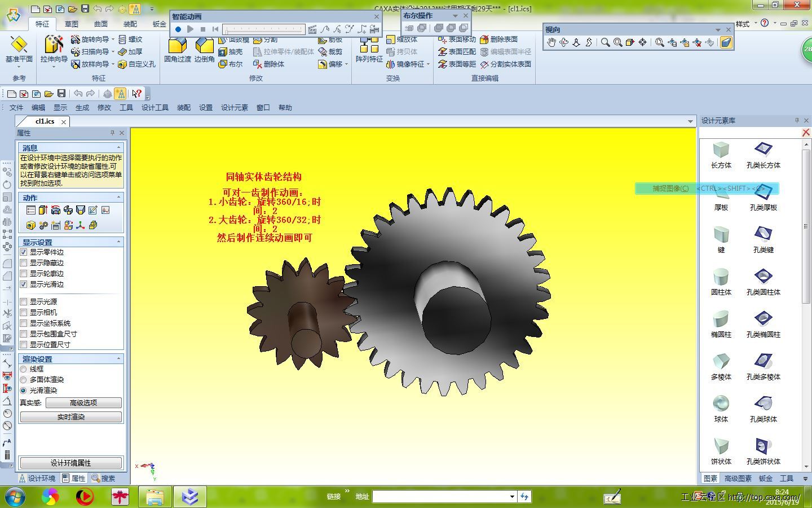This screenshot has width=812, height=508.
Task: Apply the 加厚 thicken tool
Action: click(x=130, y=51)
